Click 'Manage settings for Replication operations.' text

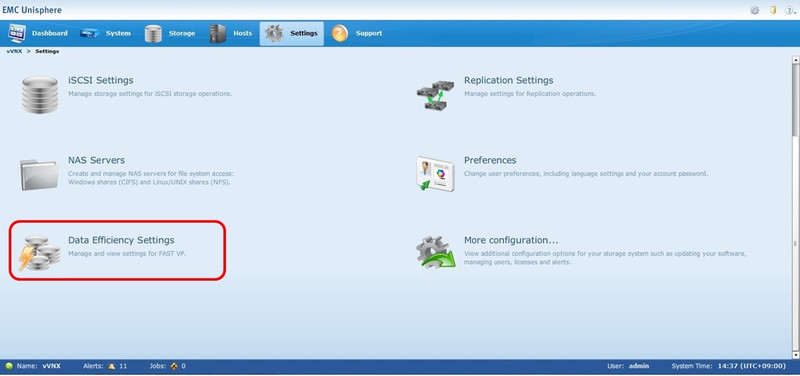530,94
